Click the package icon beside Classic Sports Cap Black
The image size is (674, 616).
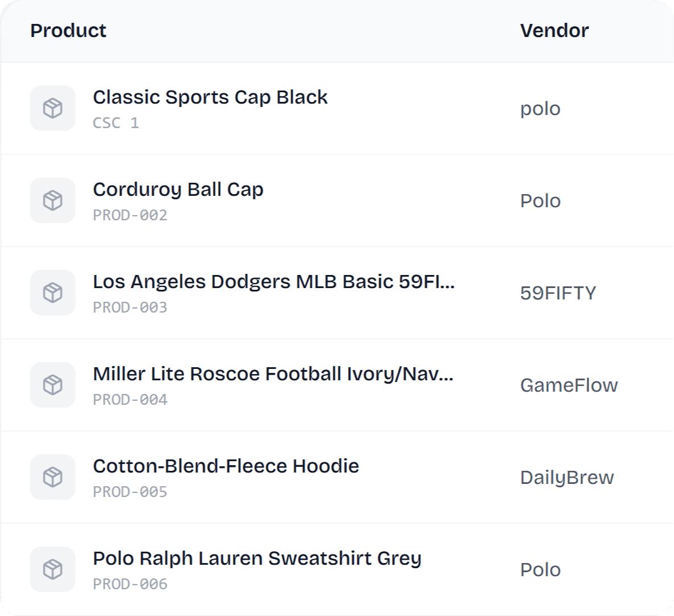click(53, 108)
